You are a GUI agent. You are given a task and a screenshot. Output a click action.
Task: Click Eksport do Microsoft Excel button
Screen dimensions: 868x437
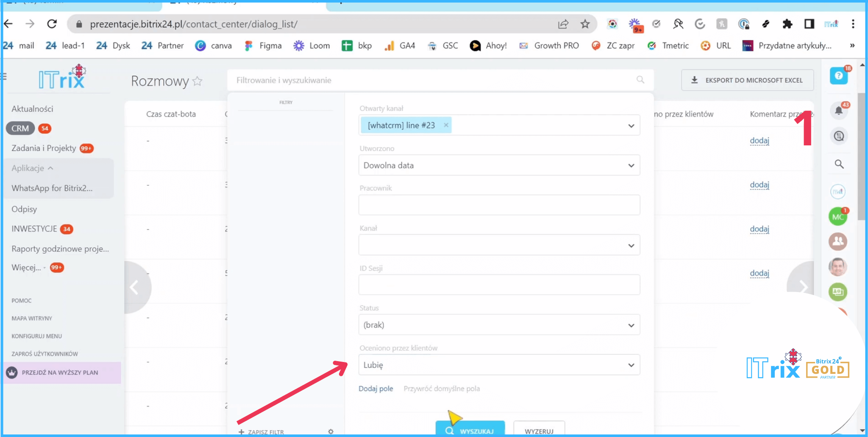[x=747, y=80]
